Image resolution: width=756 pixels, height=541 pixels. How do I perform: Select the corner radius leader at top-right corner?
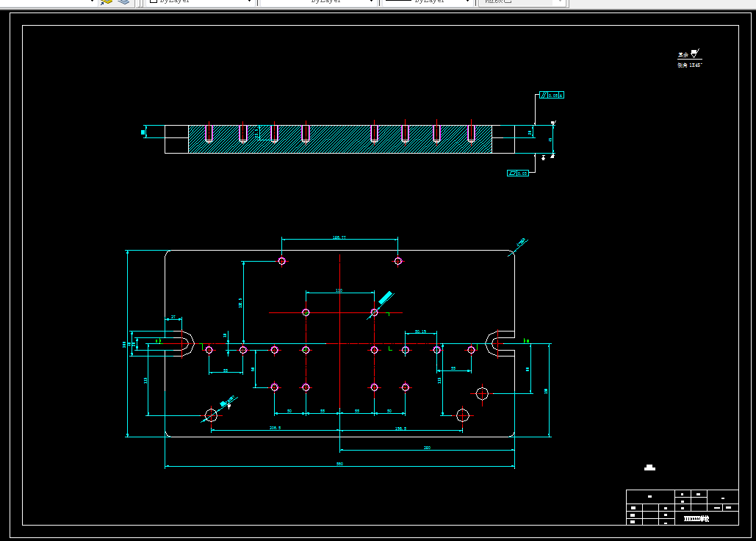(519, 246)
